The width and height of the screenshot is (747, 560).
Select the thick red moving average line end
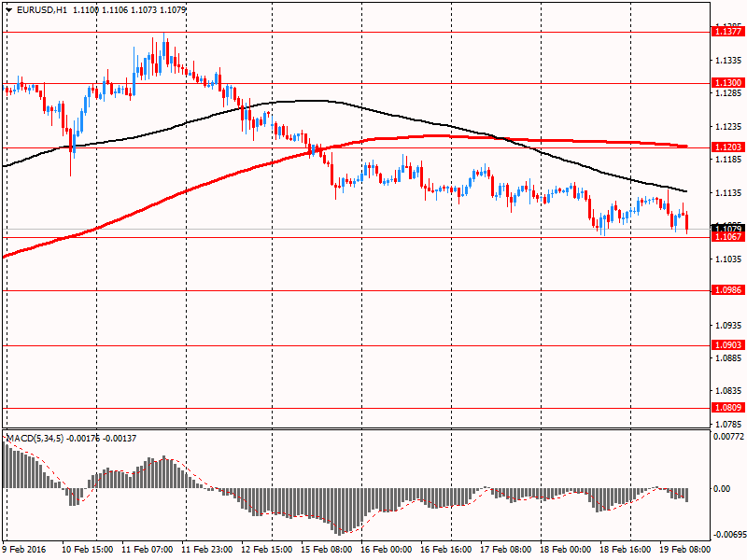685,147
